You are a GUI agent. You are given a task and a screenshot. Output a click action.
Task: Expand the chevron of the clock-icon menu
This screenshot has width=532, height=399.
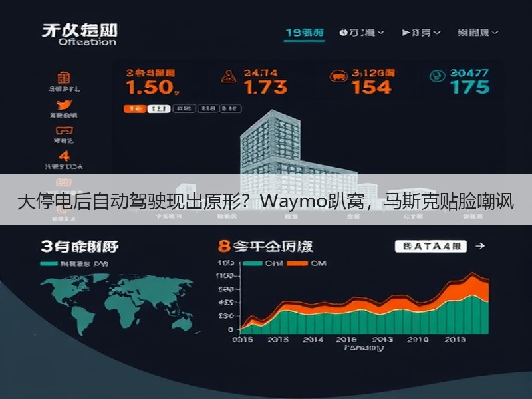380,33
